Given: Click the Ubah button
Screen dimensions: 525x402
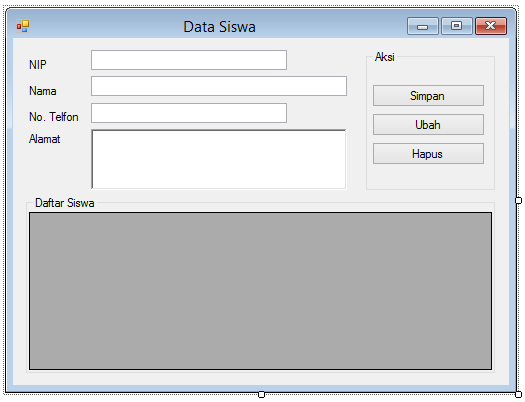Looking at the screenshot, I should [x=428, y=125].
